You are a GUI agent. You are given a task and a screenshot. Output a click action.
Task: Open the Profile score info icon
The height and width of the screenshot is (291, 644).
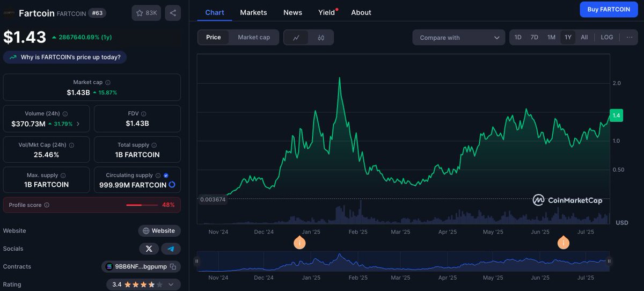click(47, 205)
